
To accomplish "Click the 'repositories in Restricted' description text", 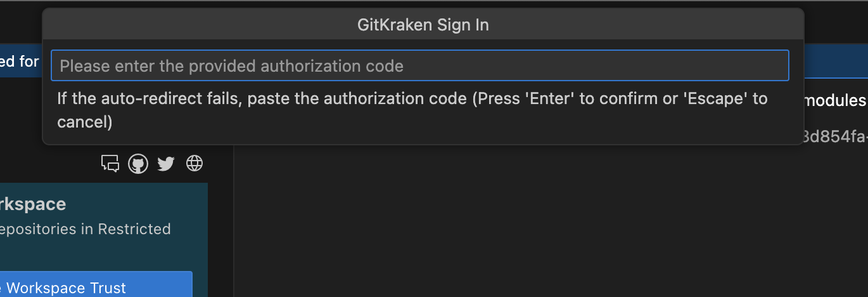I will point(86,229).
